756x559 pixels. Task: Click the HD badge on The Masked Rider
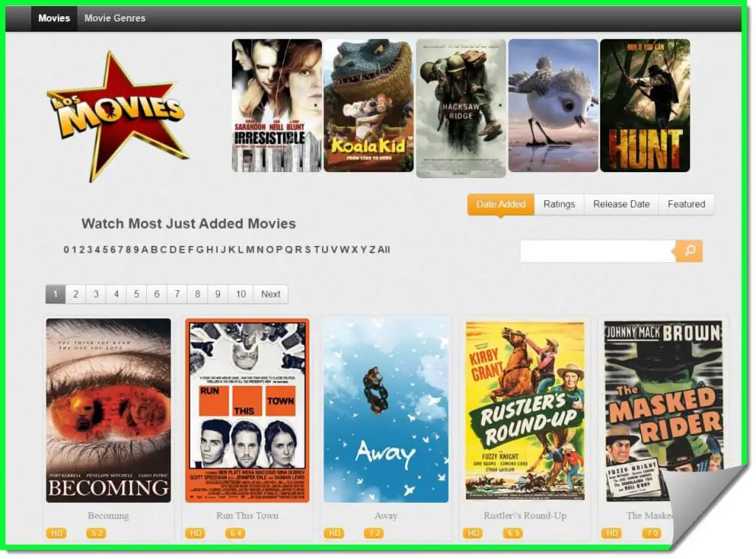pyautogui.click(x=611, y=532)
